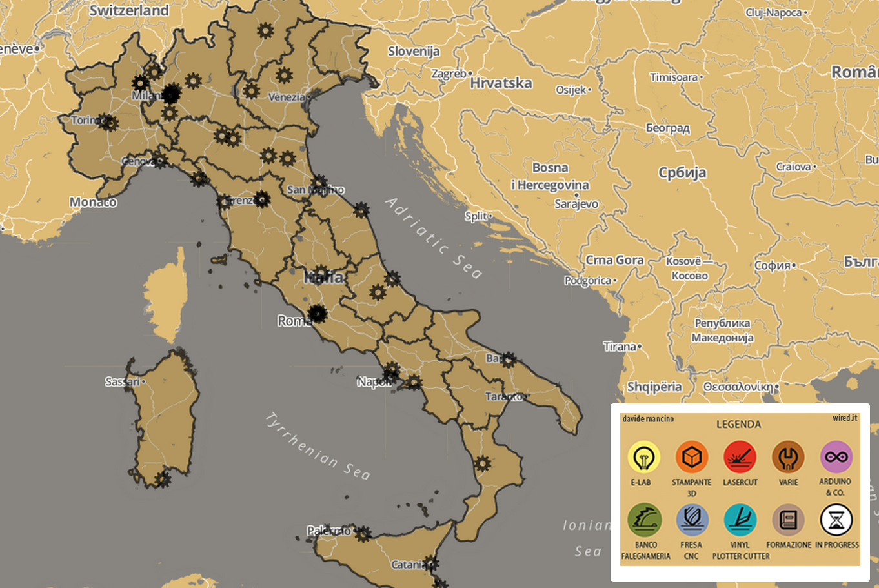Viewport: 879px width, 588px height.
Task: Click the Fresa CNC legend icon
Action: click(692, 520)
